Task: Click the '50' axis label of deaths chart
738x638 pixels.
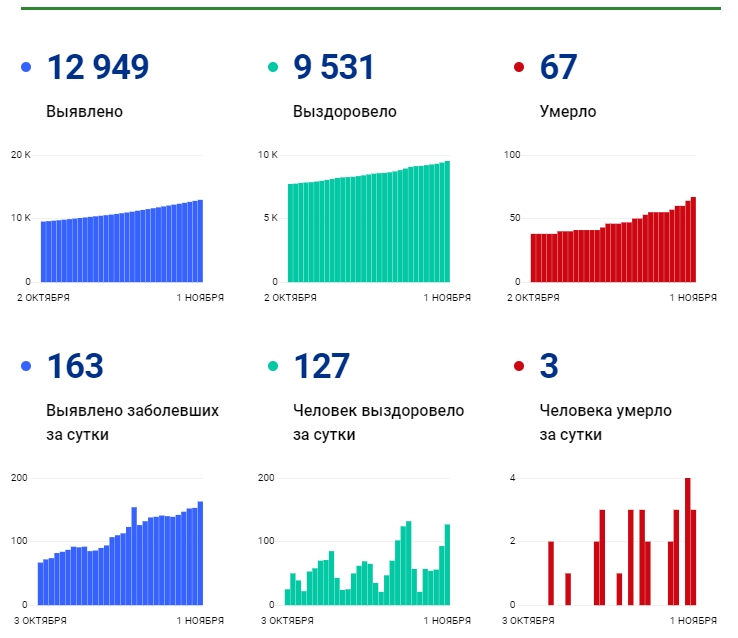Action: [515, 218]
